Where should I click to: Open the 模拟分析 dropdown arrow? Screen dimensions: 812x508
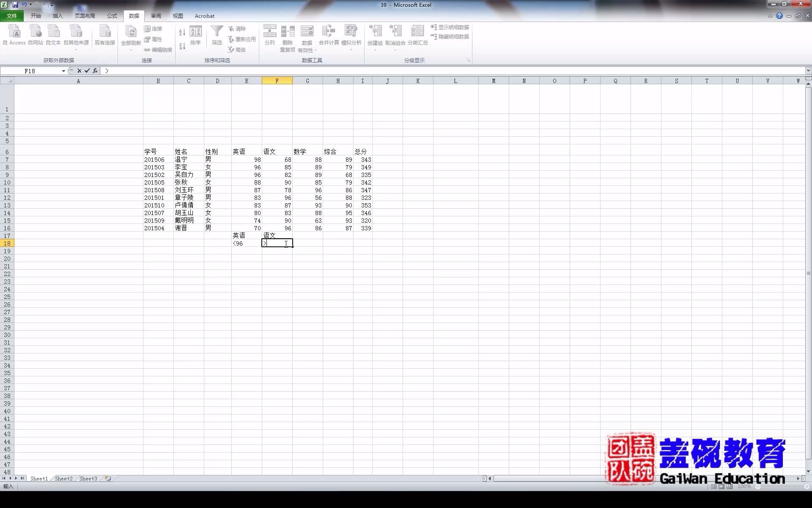coord(351,50)
